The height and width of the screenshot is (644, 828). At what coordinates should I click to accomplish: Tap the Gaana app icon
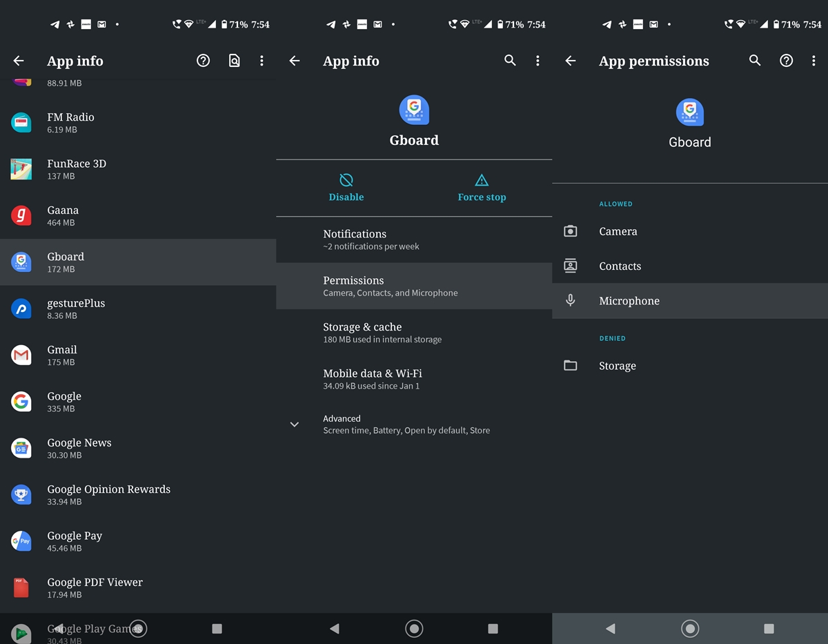(21, 215)
